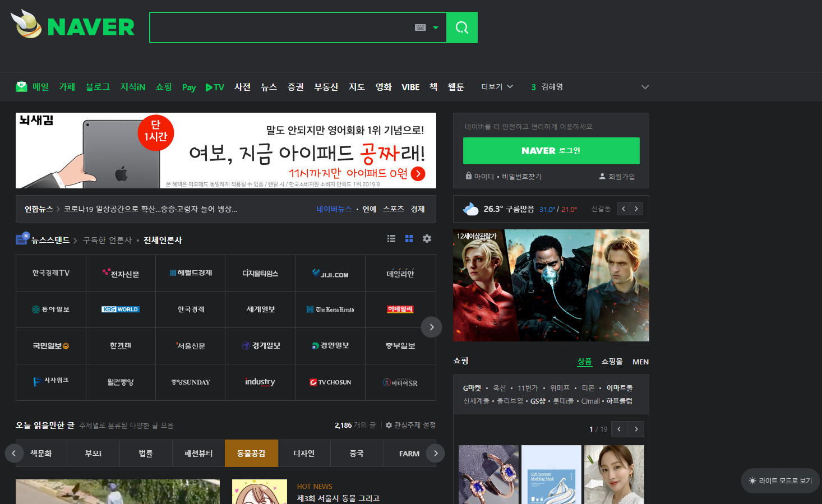Select shopping 쇼핑몰 tab
This screenshot has width=822, height=504.
pyautogui.click(x=612, y=362)
